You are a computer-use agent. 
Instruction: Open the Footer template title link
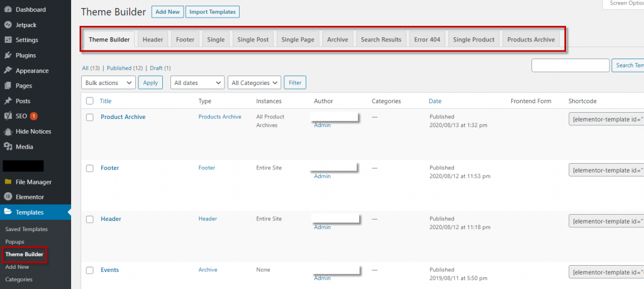point(109,168)
